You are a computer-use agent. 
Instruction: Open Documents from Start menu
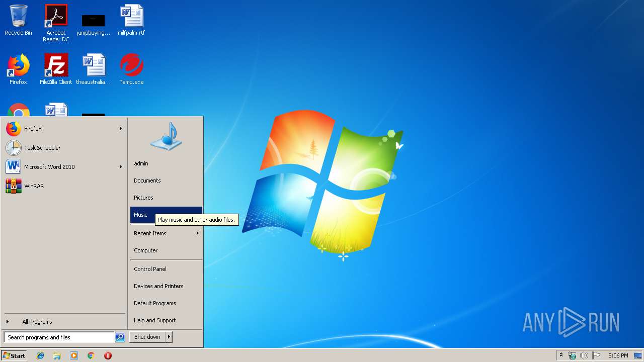166,180
